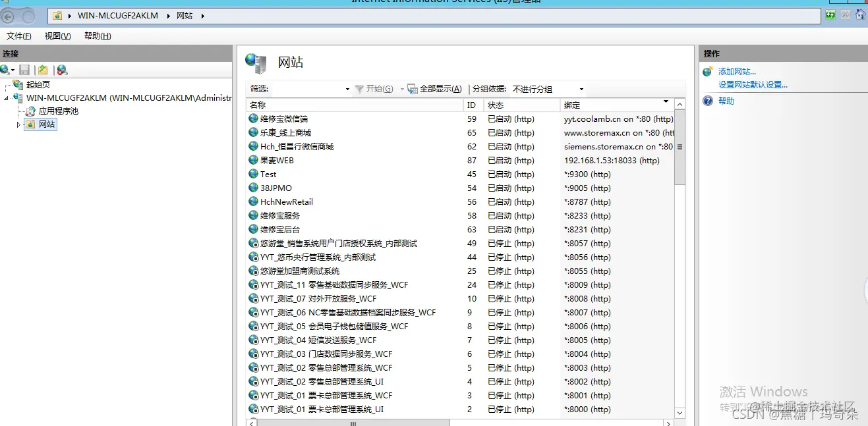Click breadcrumb arrow after 网站 in address bar
This screenshot has width=868, height=426.
point(203,16)
